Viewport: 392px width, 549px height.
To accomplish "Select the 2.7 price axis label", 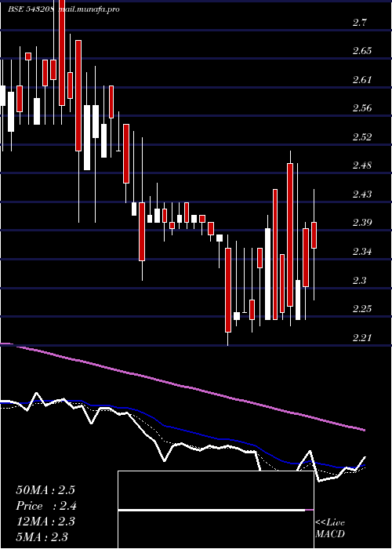I will 359,23.
